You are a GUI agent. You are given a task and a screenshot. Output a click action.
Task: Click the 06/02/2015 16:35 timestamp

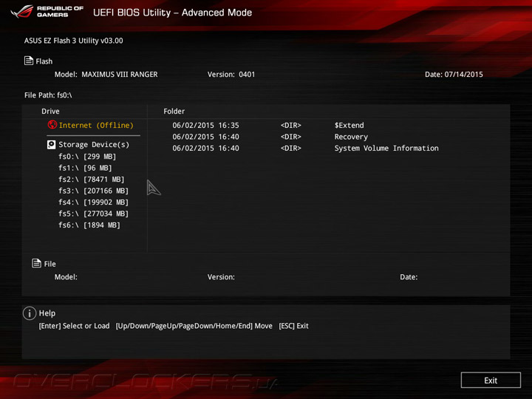coord(205,125)
